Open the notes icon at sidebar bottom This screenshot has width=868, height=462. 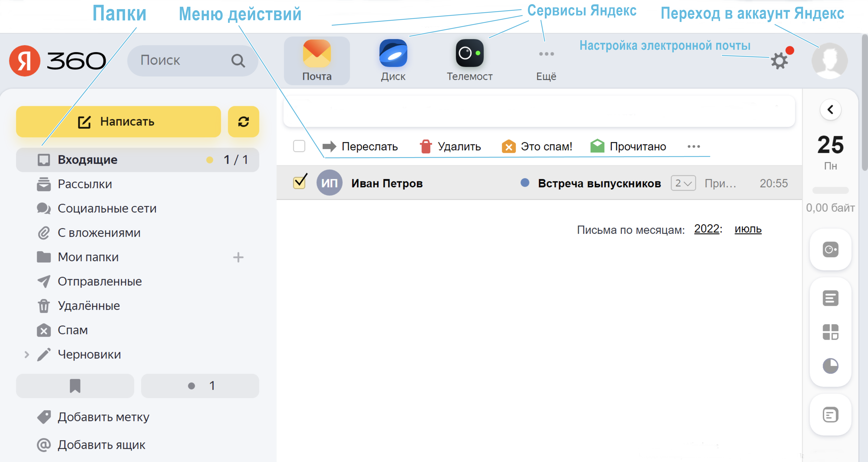coord(830,415)
